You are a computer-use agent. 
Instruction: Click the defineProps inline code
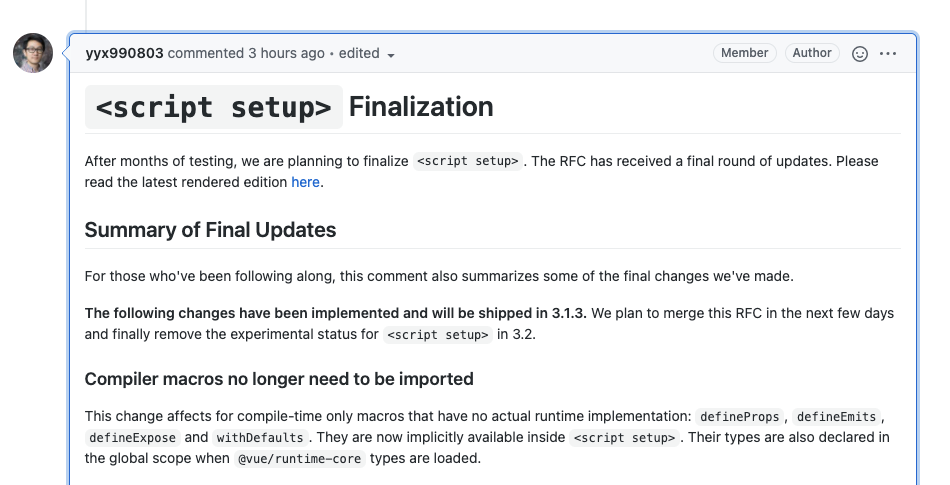point(741,416)
